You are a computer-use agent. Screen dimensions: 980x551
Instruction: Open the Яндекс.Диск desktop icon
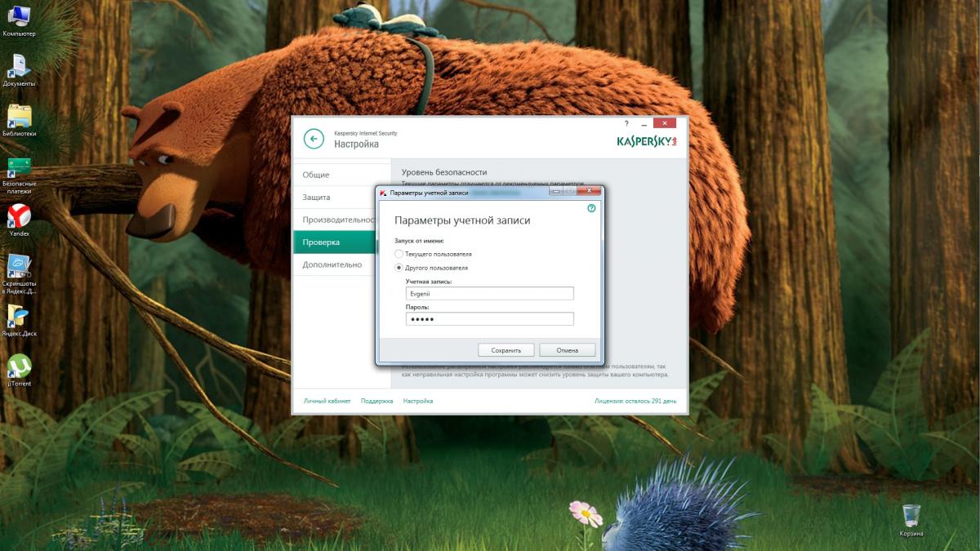(19, 321)
